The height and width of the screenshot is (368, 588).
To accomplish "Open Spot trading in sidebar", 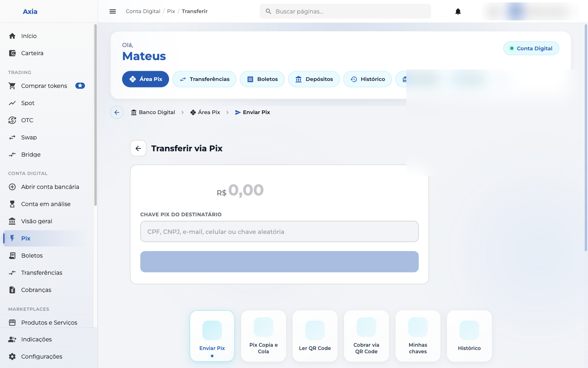I will tap(47, 103).
